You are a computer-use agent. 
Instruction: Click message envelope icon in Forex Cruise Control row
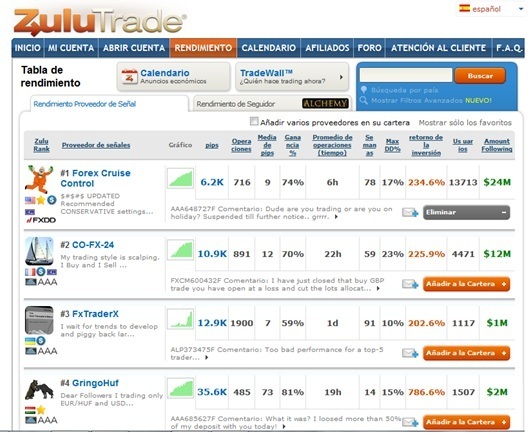click(x=410, y=212)
